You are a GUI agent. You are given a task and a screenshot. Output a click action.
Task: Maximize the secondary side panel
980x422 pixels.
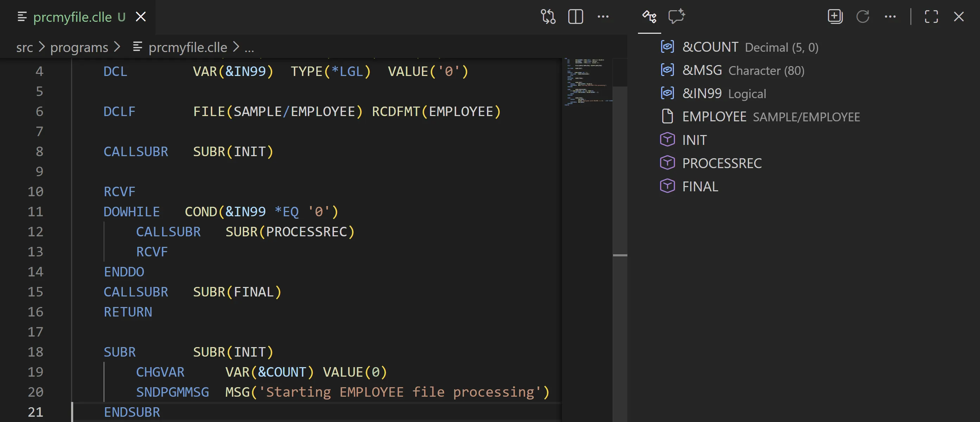coord(931,17)
